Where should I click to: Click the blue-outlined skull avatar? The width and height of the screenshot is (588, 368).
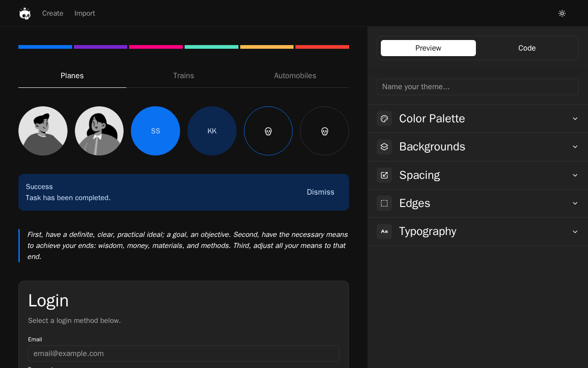tap(268, 131)
